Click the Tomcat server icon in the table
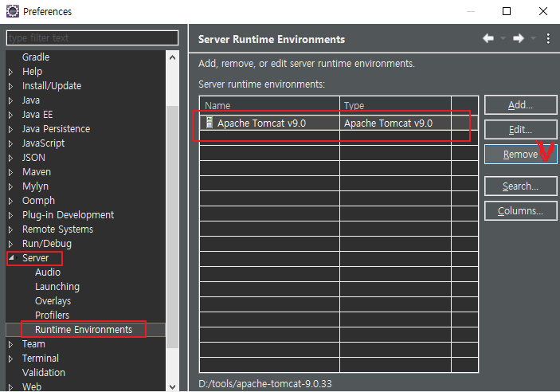 [210, 123]
